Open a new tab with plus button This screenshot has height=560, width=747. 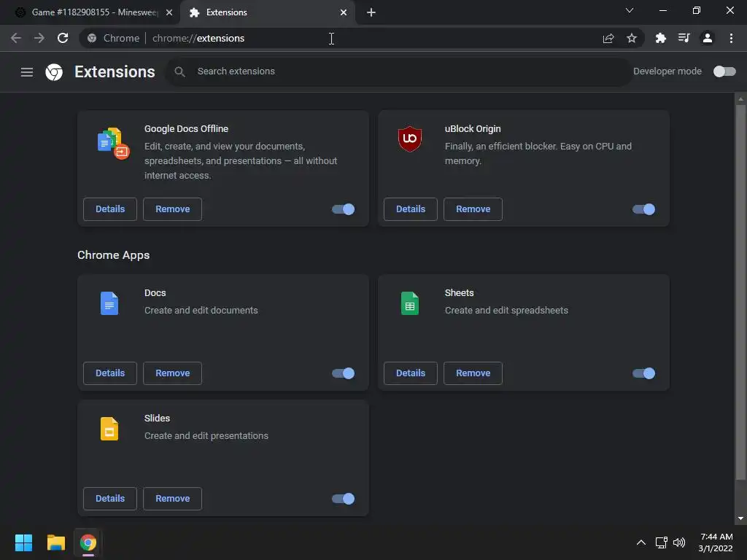[x=371, y=12]
